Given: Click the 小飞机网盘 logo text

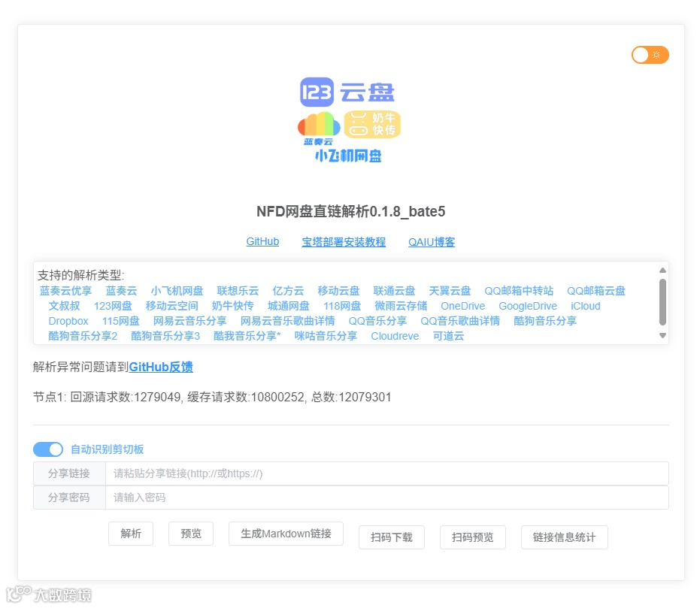Looking at the screenshot, I should pyautogui.click(x=348, y=156).
